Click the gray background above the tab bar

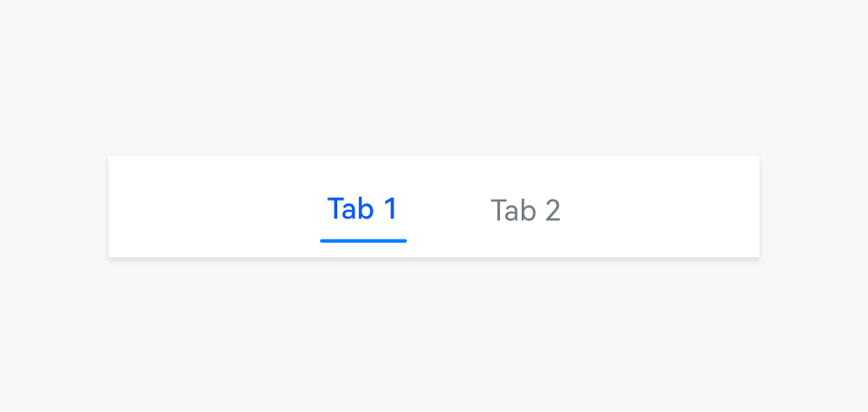click(434, 81)
